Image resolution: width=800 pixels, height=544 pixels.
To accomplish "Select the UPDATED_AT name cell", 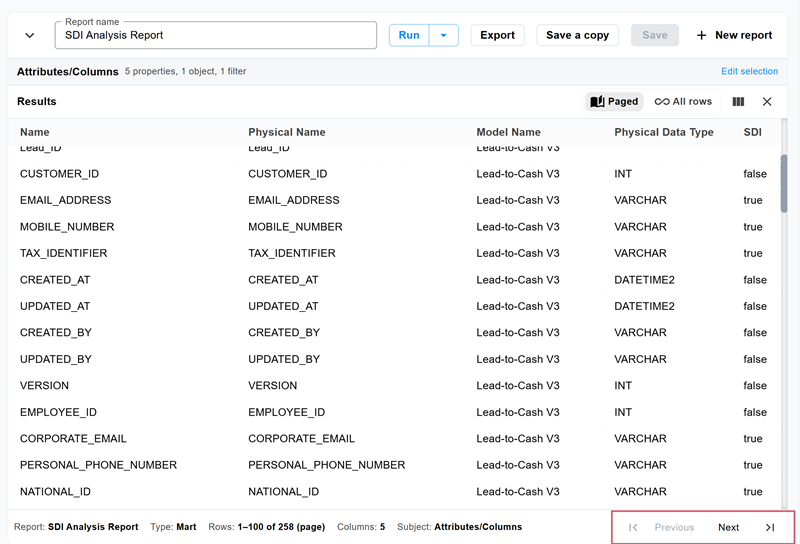I will coord(55,307).
